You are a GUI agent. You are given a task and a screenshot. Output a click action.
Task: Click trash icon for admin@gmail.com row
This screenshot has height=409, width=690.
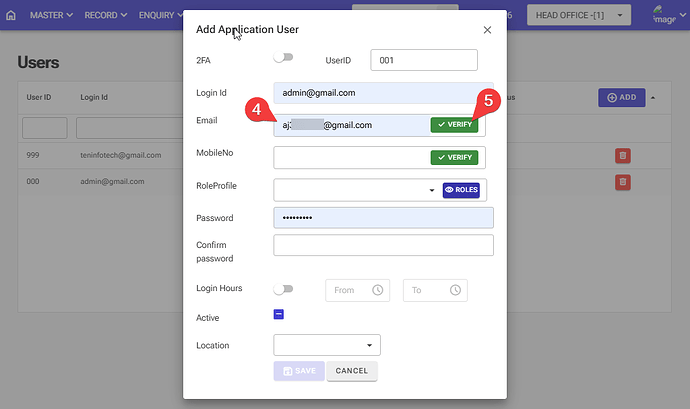[x=622, y=181]
